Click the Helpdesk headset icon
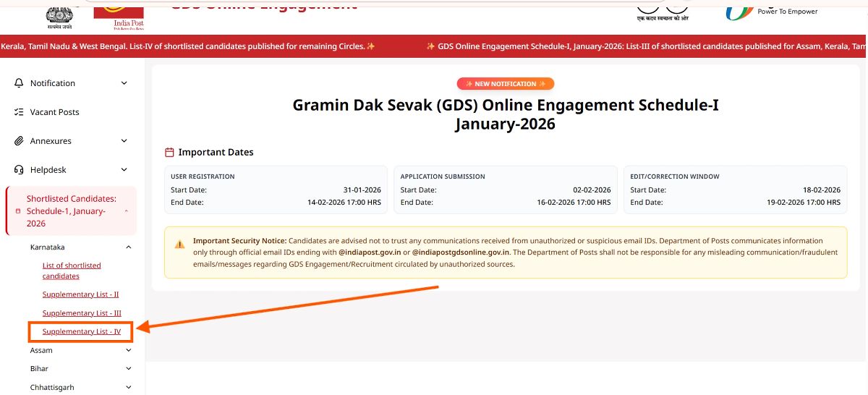Image resolution: width=868 pixels, height=395 pixels. click(x=20, y=170)
